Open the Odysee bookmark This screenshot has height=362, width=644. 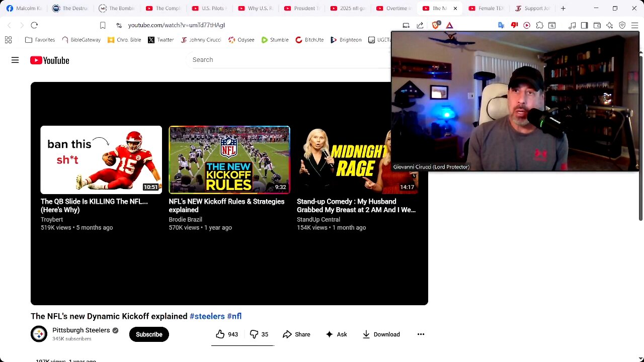coord(241,40)
